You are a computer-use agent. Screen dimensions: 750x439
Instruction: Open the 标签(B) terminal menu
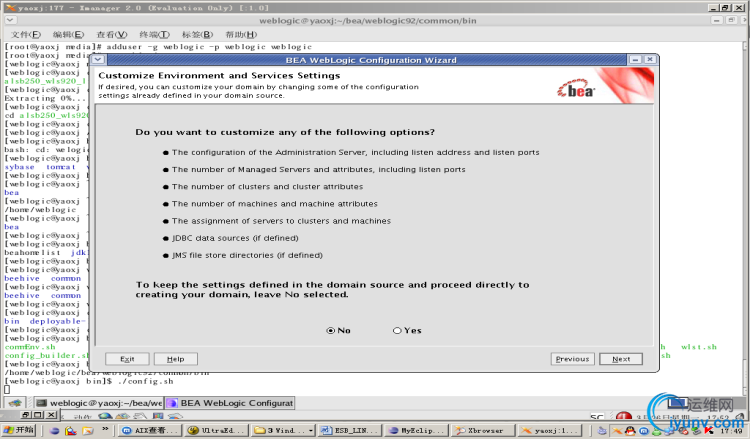tap(197, 34)
